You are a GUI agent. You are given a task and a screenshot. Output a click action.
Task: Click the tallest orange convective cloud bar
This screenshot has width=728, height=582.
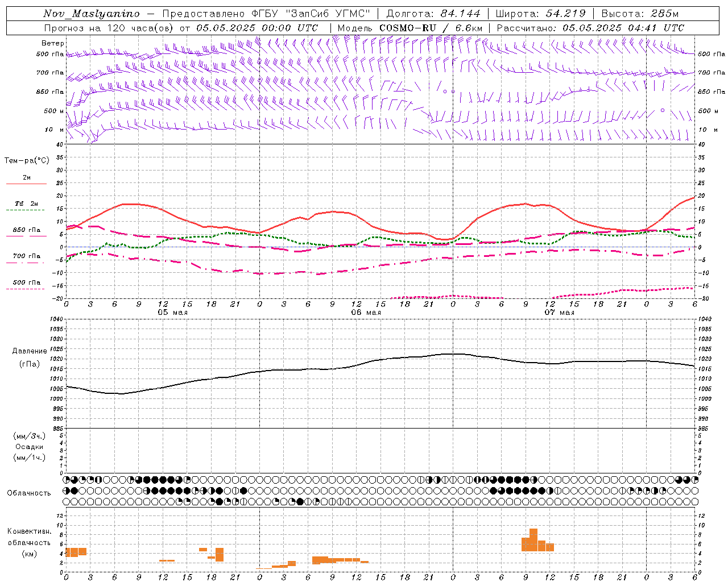point(533,540)
